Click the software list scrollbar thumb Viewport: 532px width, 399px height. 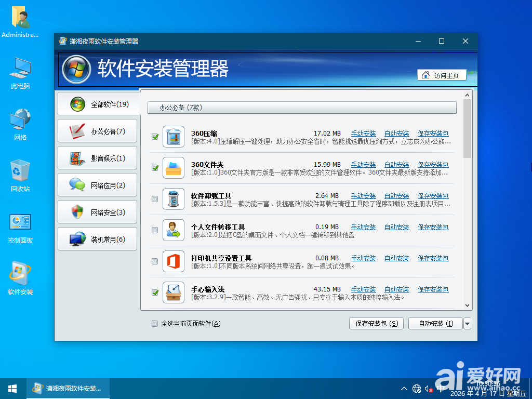(467, 129)
